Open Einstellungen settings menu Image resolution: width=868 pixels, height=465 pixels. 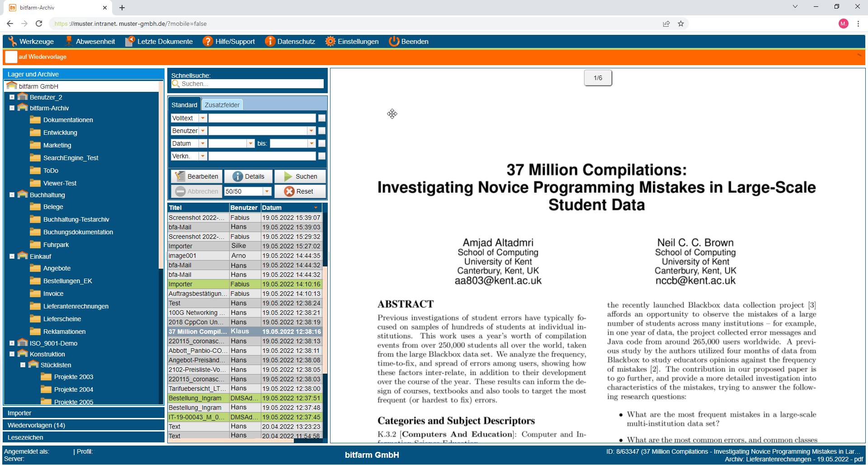352,42
